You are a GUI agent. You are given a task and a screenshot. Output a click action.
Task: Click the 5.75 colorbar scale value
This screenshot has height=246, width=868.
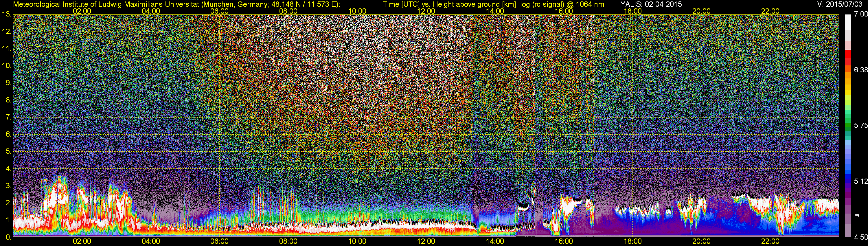[x=861, y=125]
